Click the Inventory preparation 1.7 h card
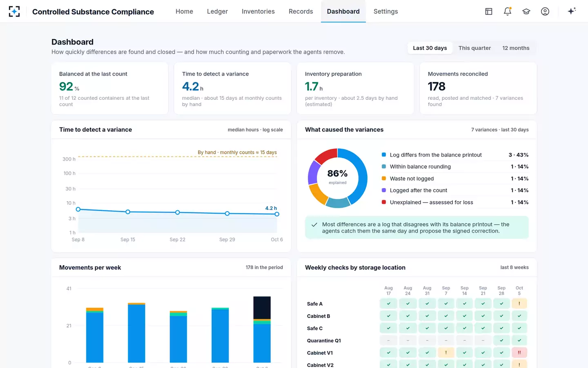 tap(355, 88)
